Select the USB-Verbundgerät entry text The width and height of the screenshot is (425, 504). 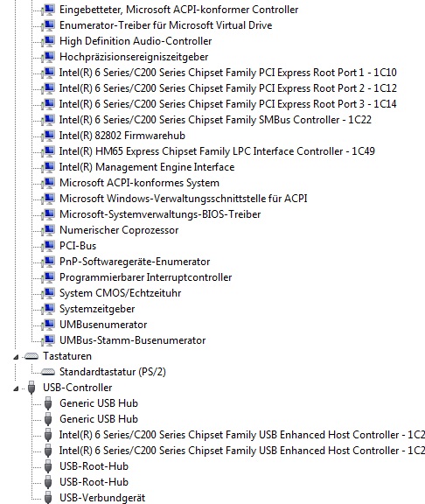pyautogui.click(x=102, y=498)
